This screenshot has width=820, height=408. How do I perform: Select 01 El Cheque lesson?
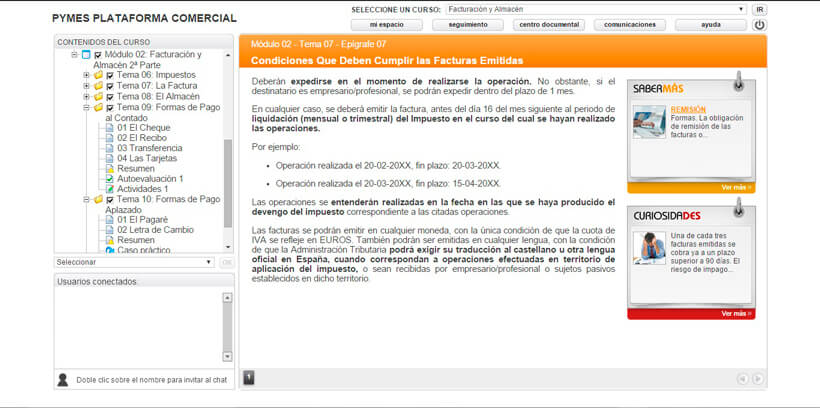pos(144,128)
